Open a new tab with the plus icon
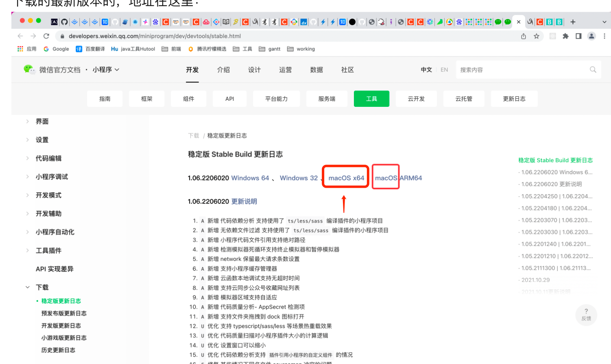This screenshot has width=611, height=364. coord(573,22)
